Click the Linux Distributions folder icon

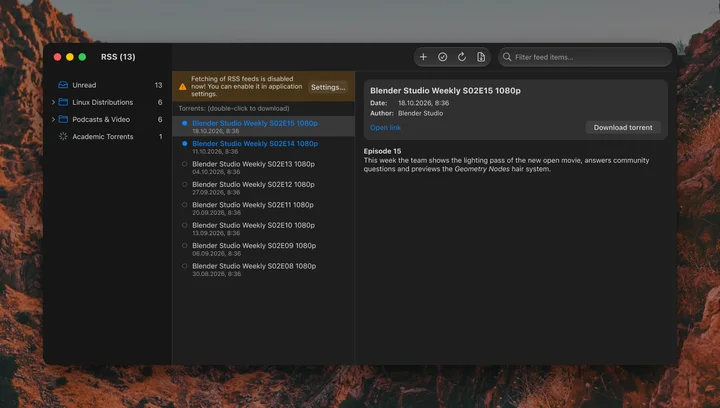pos(63,102)
